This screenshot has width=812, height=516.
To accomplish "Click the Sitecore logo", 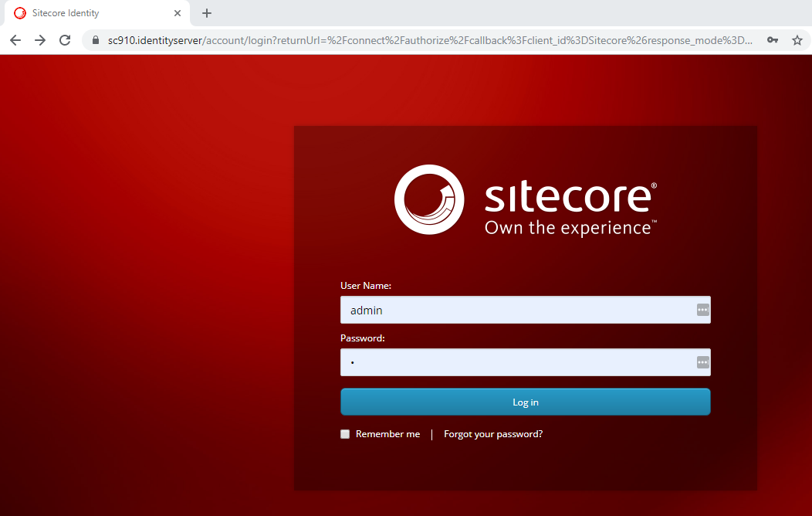I will 525,199.
